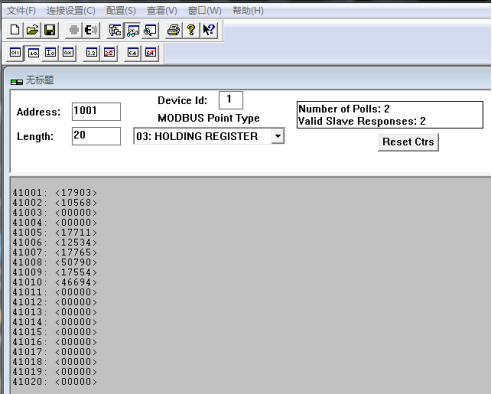Open the data definition view icon
Image resolution: width=492 pixels, height=394 pixels.
(115, 30)
